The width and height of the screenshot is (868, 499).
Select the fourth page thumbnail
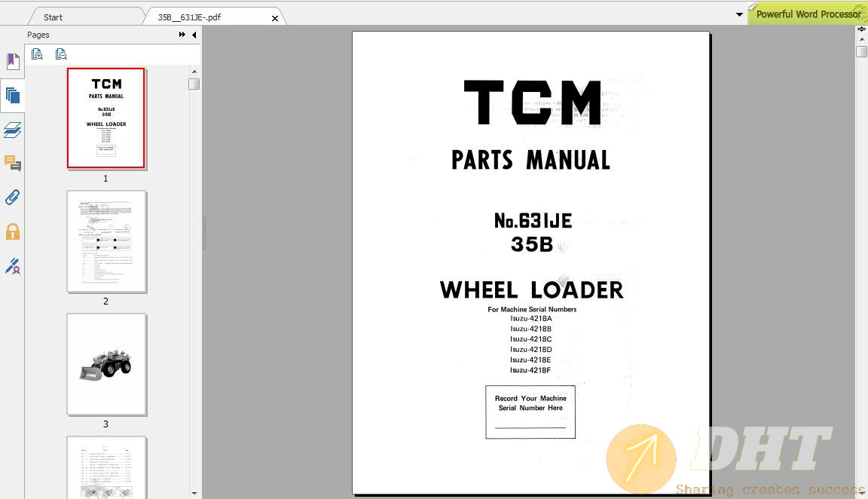point(106,467)
